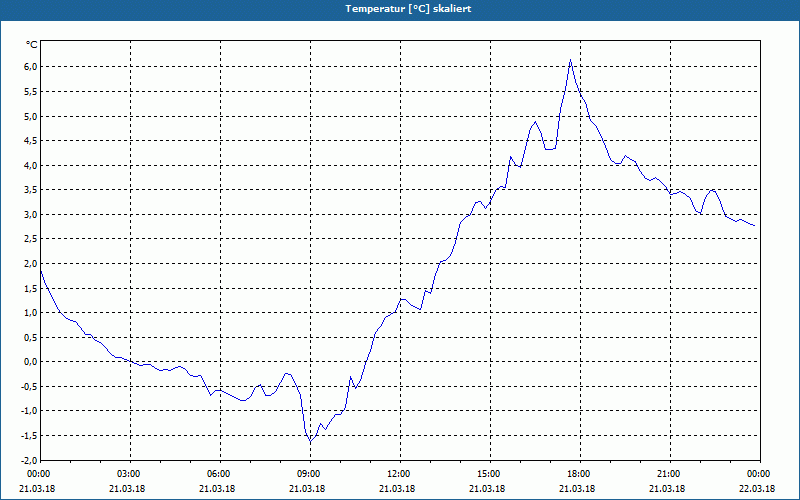Select the 2,0 y-axis value
Screen dimensions: 800x500
(30, 264)
